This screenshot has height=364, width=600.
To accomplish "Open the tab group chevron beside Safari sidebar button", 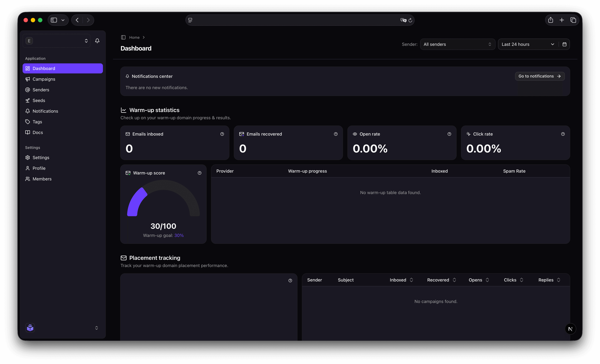I will click(63, 20).
